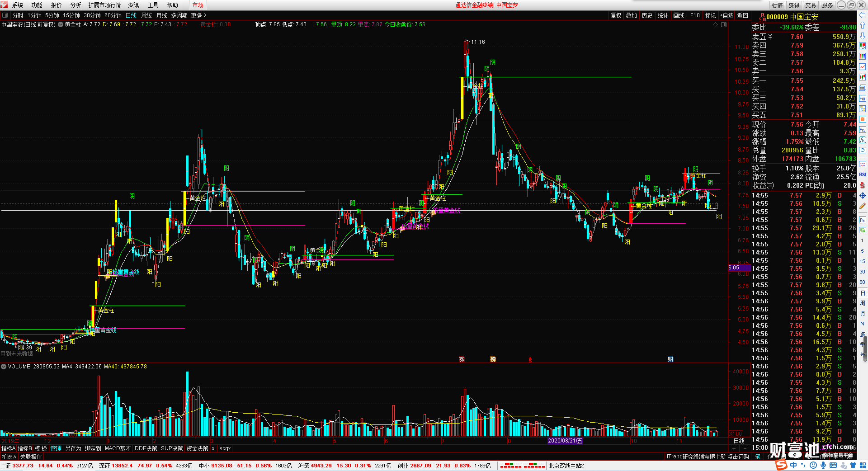Viewport: 868px width, 471px height.
Task: Toggle the panel icon left of 分时
Action: click(5, 15)
